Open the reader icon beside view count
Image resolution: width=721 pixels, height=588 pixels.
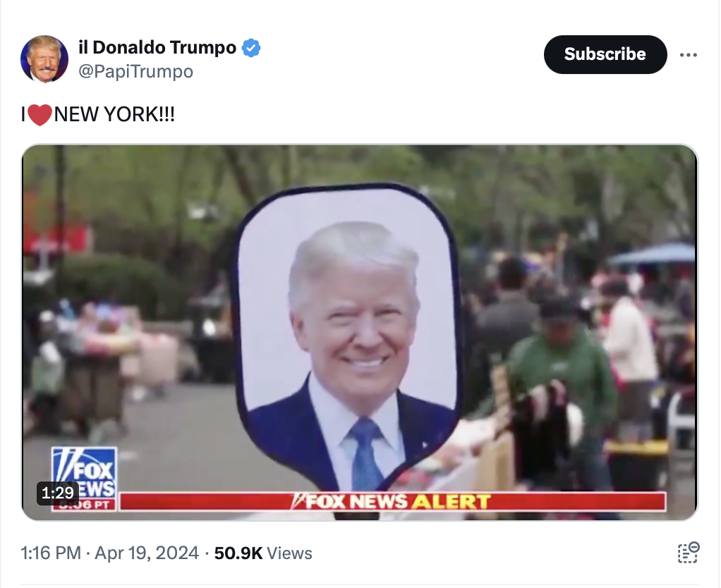click(x=688, y=553)
